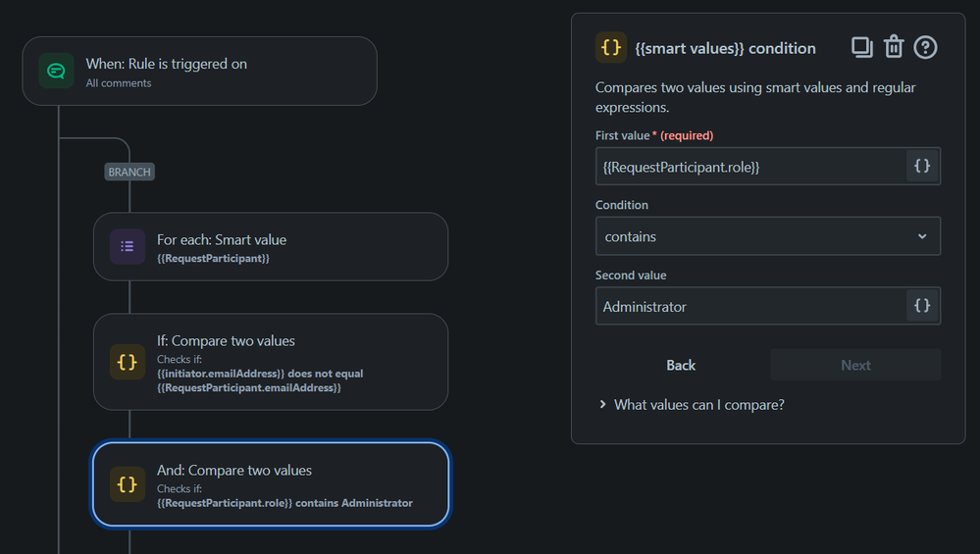The image size is (980, 554).
Task: Click the Second value field with Administrator
Action: pos(750,306)
